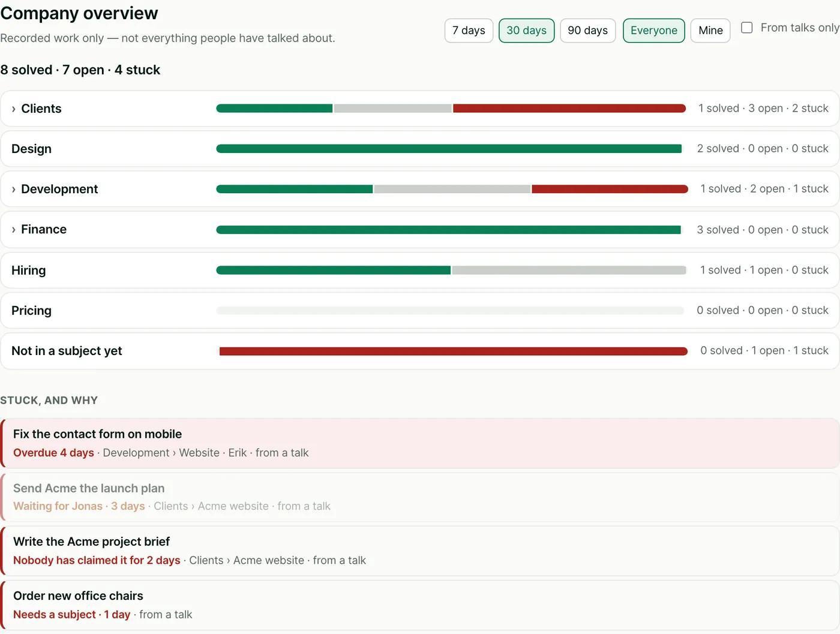Screen dimensions: 840x634
Task: Expand the Finance row chevron
Action: click(14, 230)
